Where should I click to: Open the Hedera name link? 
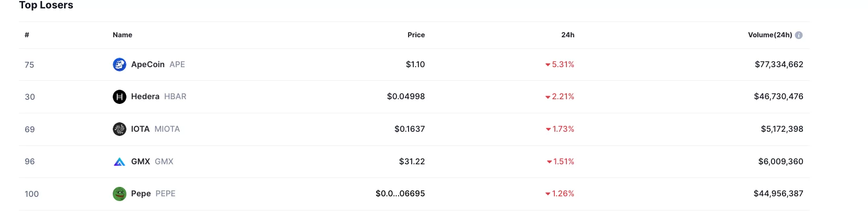tap(145, 97)
